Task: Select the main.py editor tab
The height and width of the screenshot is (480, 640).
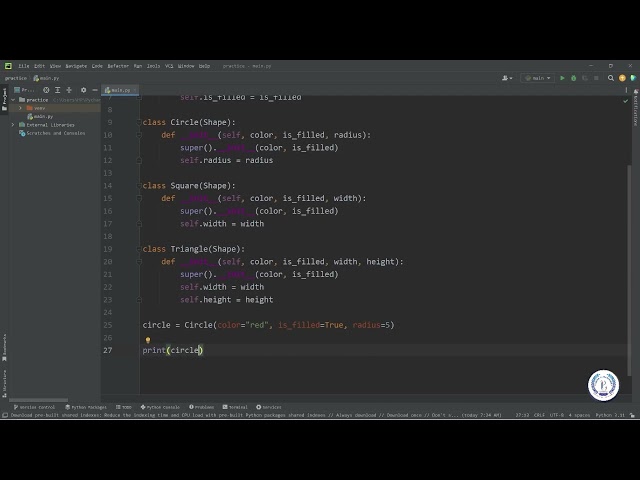Action: (118, 90)
